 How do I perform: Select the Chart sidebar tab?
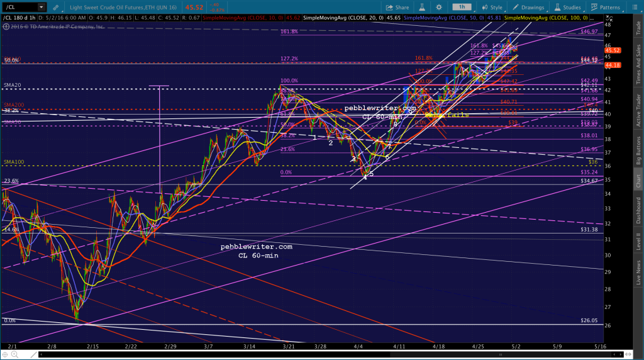tap(638, 181)
